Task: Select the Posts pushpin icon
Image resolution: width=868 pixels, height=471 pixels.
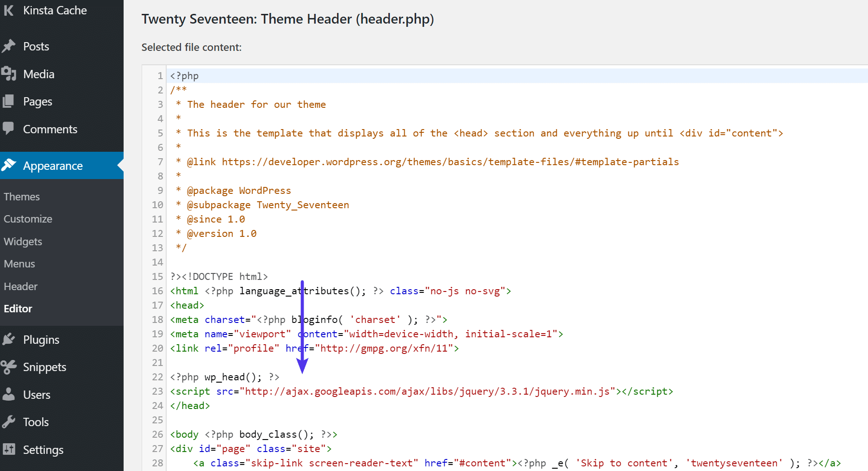Action: point(10,46)
